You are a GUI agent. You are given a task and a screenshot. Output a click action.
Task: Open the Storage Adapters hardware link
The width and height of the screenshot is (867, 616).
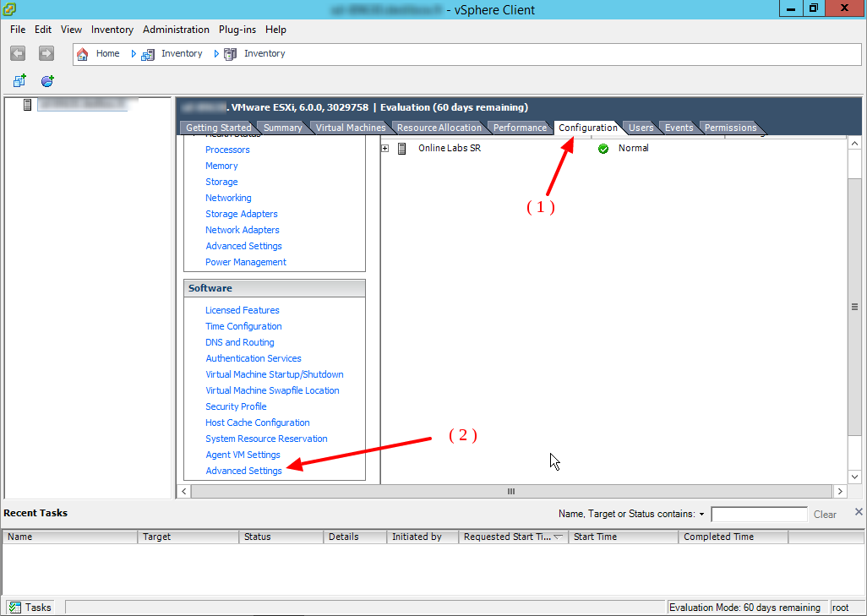(241, 214)
